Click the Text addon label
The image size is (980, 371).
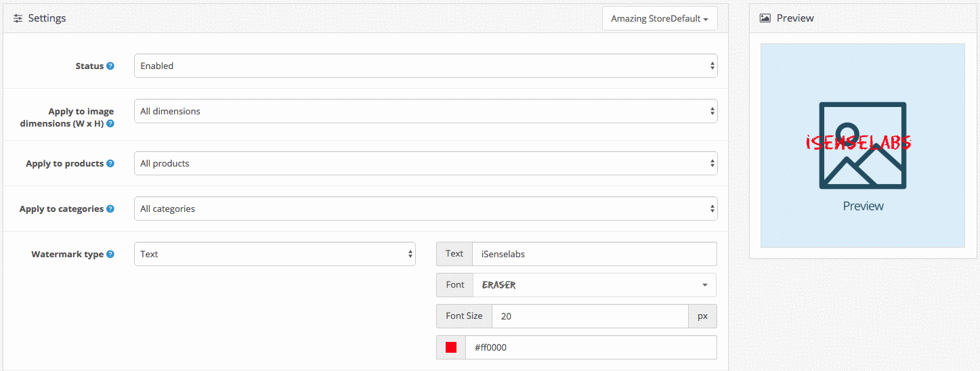point(454,254)
